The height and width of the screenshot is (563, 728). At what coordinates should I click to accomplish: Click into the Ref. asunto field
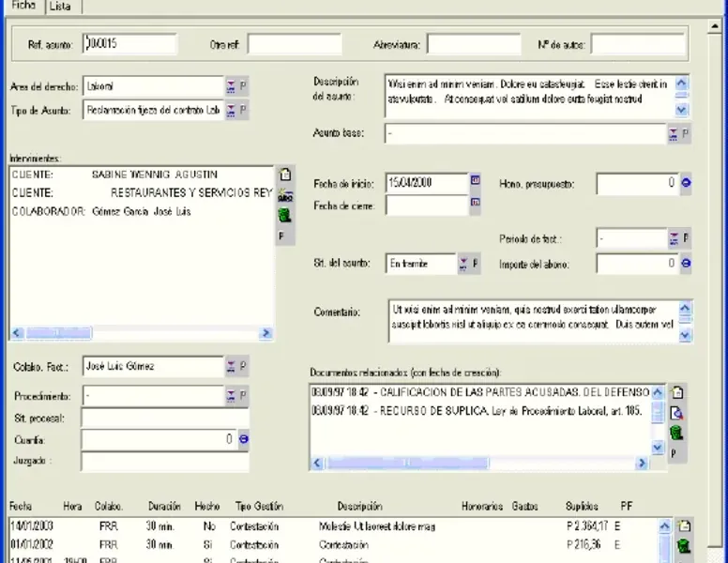point(129,43)
